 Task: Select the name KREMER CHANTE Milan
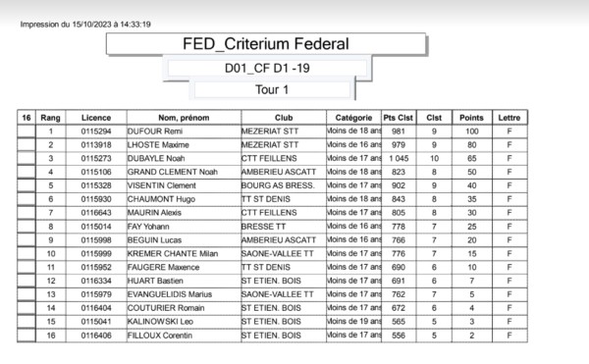173,254
